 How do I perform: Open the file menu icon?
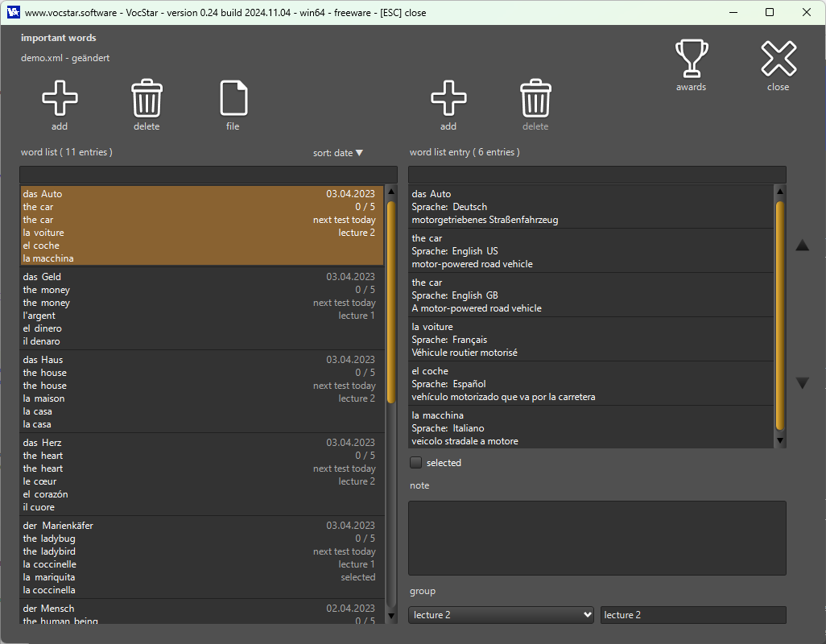(x=233, y=98)
